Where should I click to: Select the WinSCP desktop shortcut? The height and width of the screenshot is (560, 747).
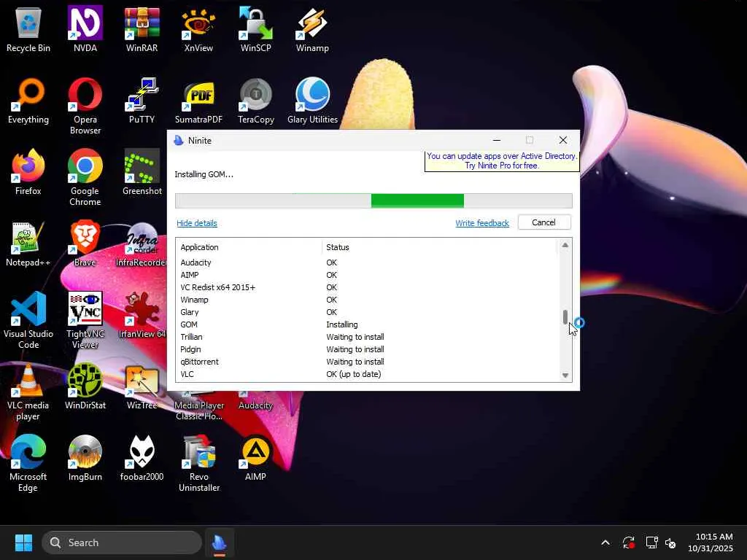(x=256, y=29)
